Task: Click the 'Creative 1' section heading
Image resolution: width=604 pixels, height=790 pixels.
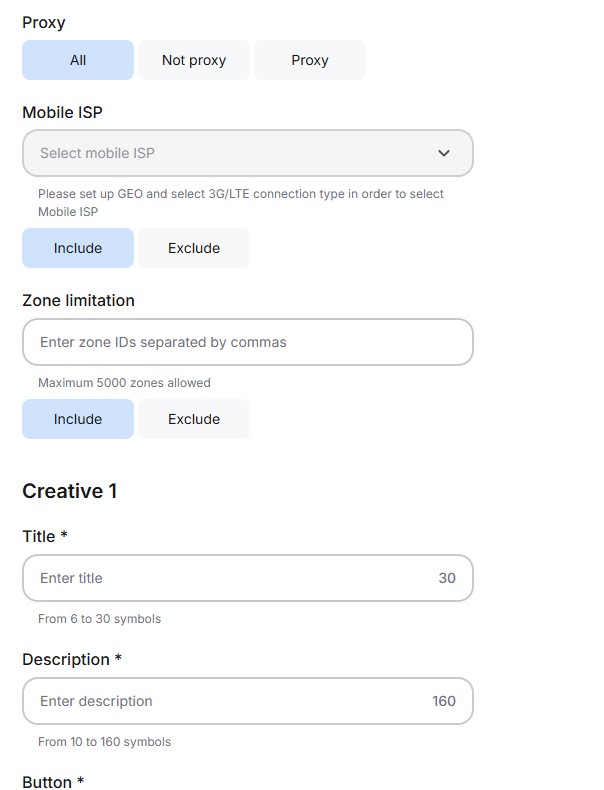Action: (x=70, y=491)
